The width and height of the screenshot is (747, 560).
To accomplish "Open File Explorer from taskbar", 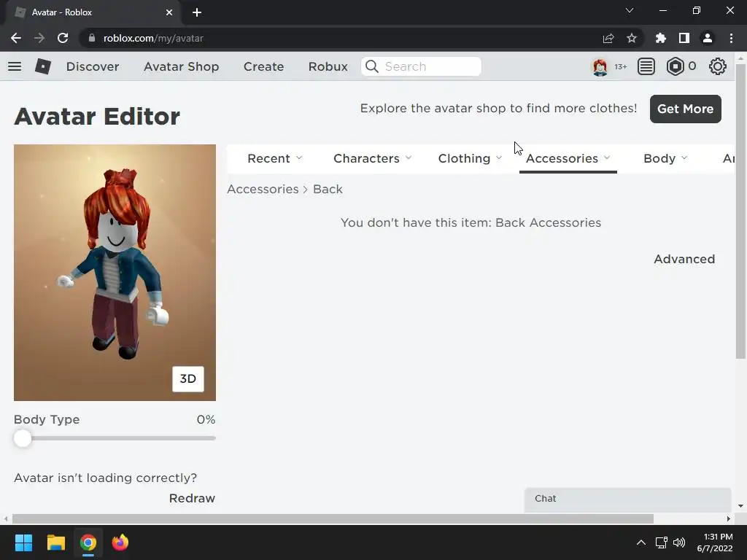I will [x=55, y=542].
